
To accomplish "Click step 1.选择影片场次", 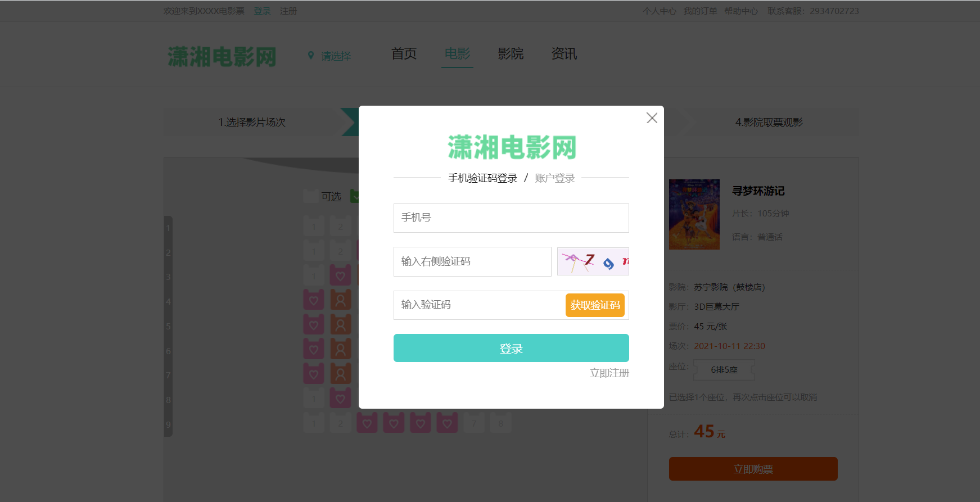I will click(x=252, y=123).
